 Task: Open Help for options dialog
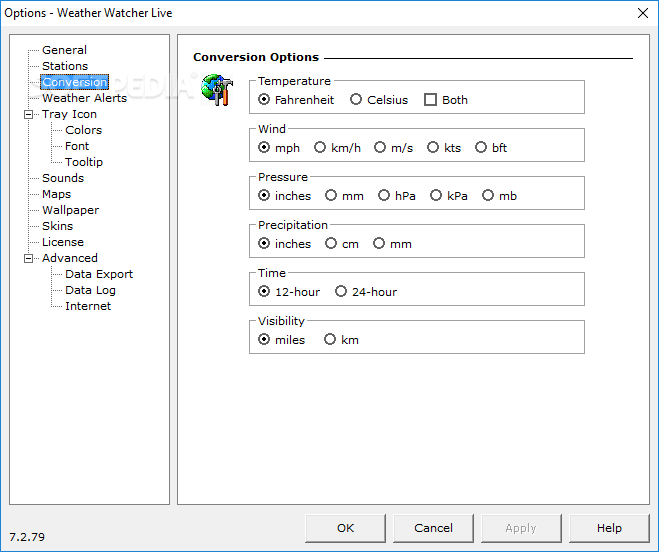(609, 528)
